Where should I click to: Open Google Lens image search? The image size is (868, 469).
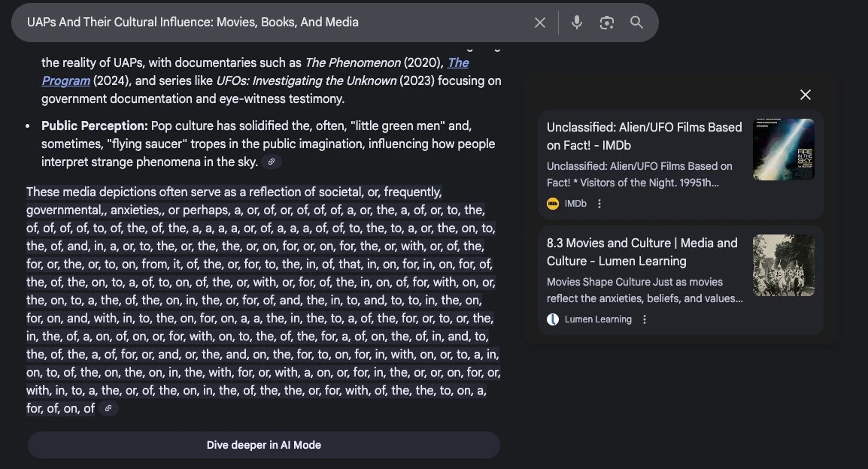pyautogui.click(x=607, y=23)
